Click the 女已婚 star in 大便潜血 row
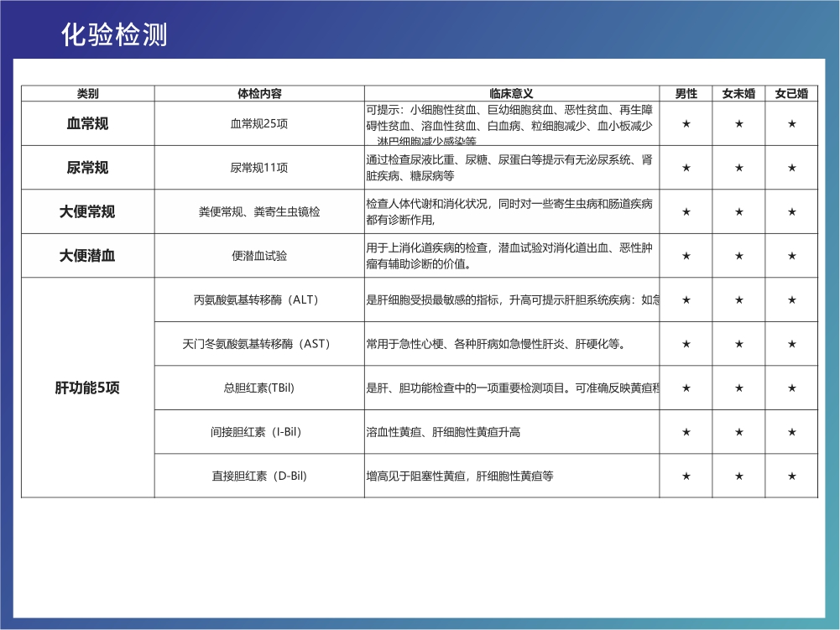Screen dimensions: 840x630 pyautogui.click(x=792, y=256)
